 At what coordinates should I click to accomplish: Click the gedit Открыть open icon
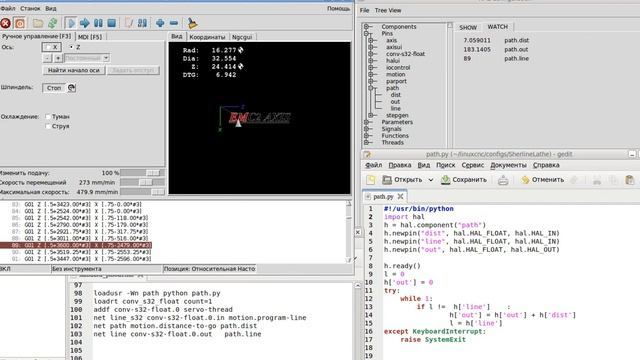[x=387, y=180]
